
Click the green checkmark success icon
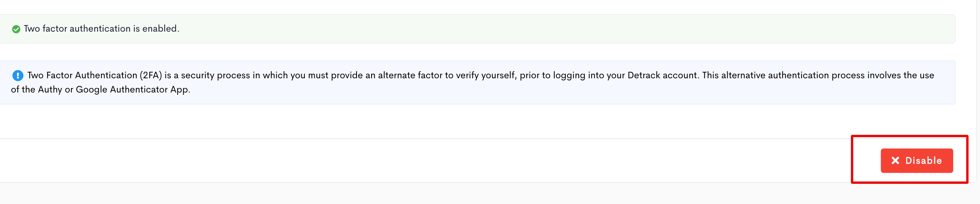pyautogui.click(x=16, y=29)
